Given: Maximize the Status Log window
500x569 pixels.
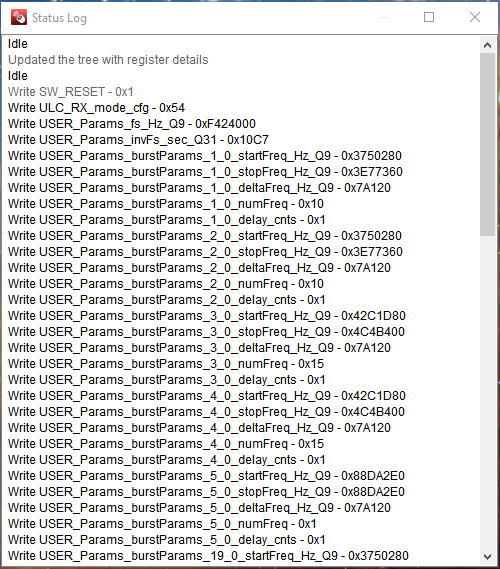Looking at the screenshot, I should pyautogui.click(x=429, y=17).
